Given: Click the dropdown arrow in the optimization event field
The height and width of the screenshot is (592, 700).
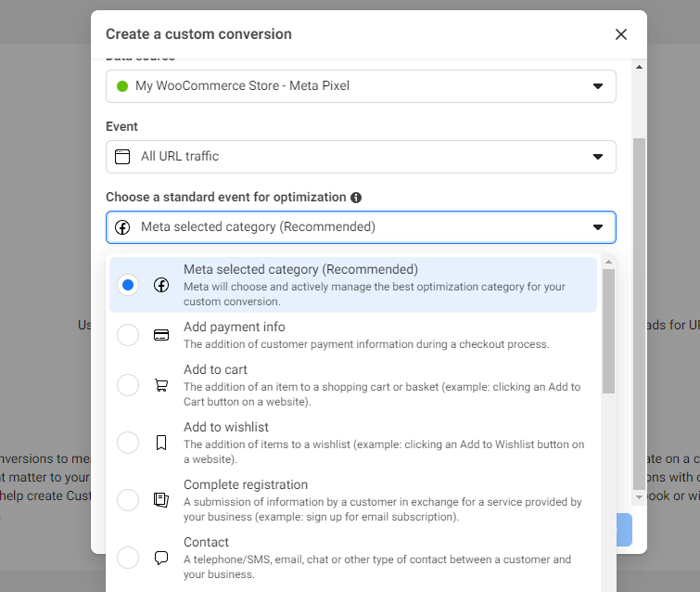Looking at the screenshot, I should pos(598,227).
